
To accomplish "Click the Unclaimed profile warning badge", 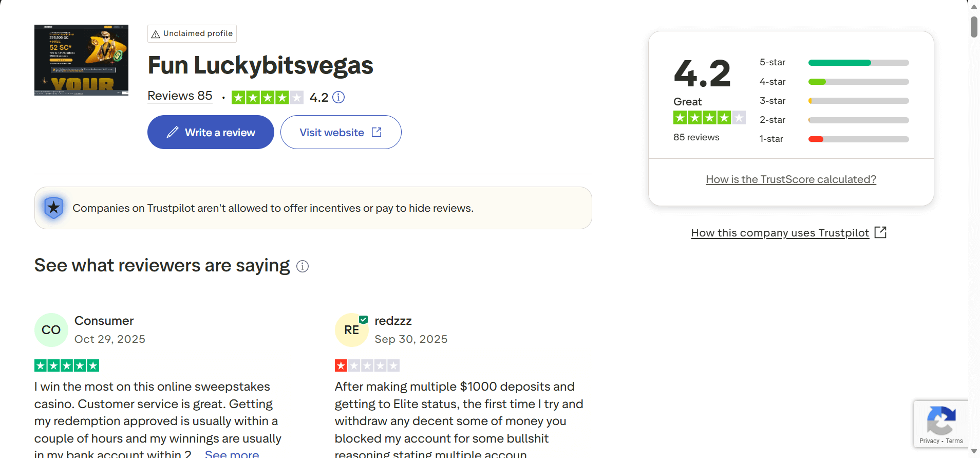I will tap(192, 33).
